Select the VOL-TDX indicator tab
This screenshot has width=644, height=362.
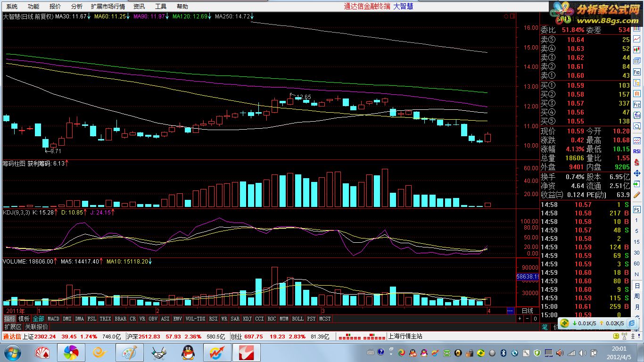pos(195,319)
